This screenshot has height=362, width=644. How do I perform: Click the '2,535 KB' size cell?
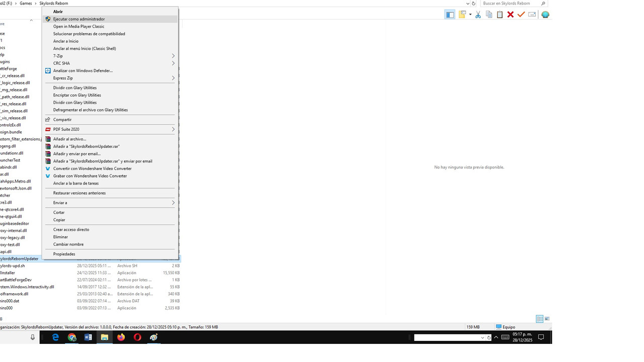coord(172,308)
